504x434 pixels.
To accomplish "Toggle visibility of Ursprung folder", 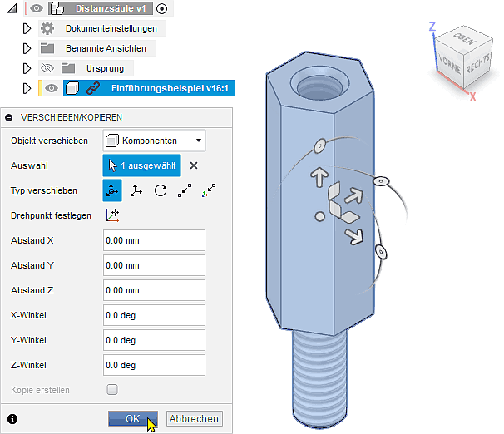I will click(47, 68).
